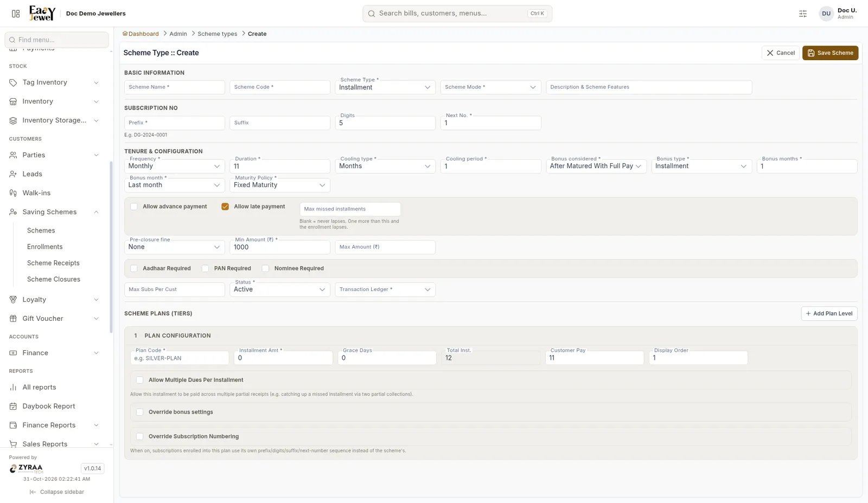Open the Scheme Mode dropdown

coord(490,87)
